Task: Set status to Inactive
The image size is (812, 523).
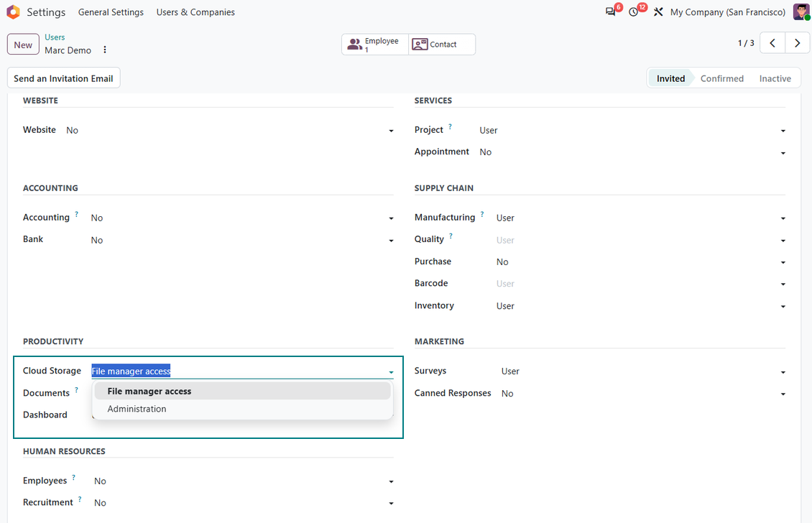Action: [775, 78]
